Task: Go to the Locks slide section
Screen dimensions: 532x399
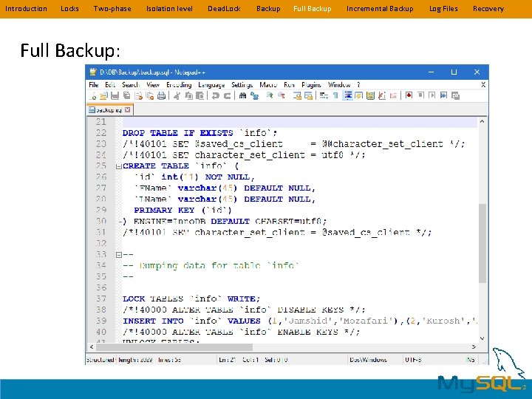Action: pos(69,8)
